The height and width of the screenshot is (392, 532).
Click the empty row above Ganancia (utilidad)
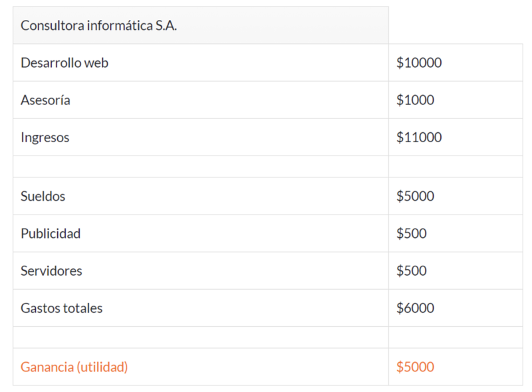tap(199, 338)
